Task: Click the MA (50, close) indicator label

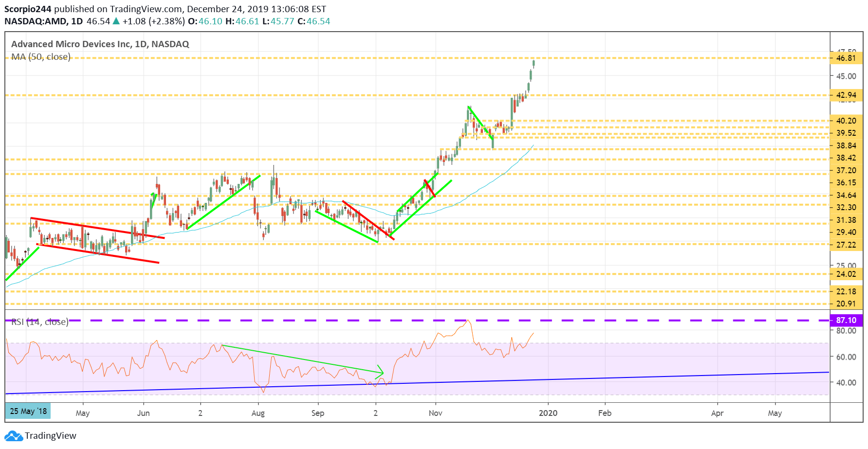Action: (41, 57)
